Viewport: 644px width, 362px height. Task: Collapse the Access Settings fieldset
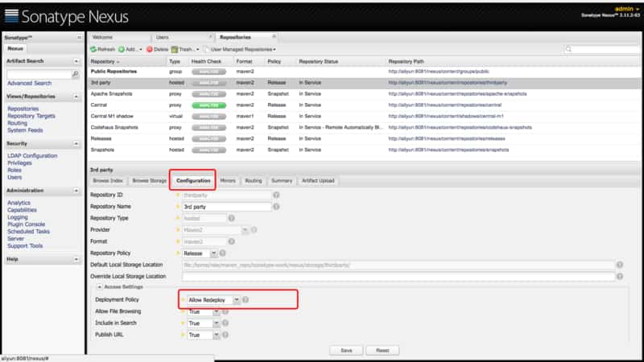click(99, 287)
